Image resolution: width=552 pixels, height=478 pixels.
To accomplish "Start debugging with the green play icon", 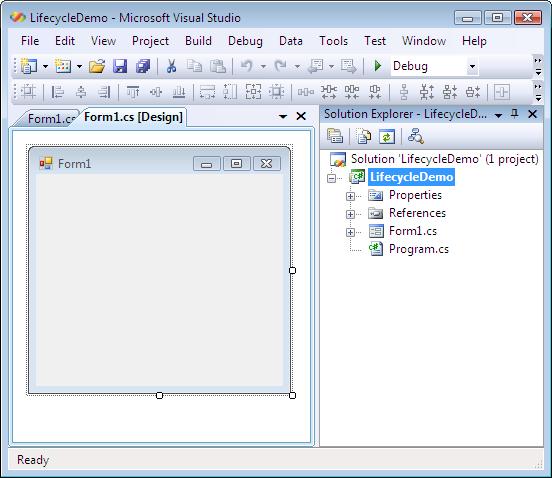I will [378, 66].
